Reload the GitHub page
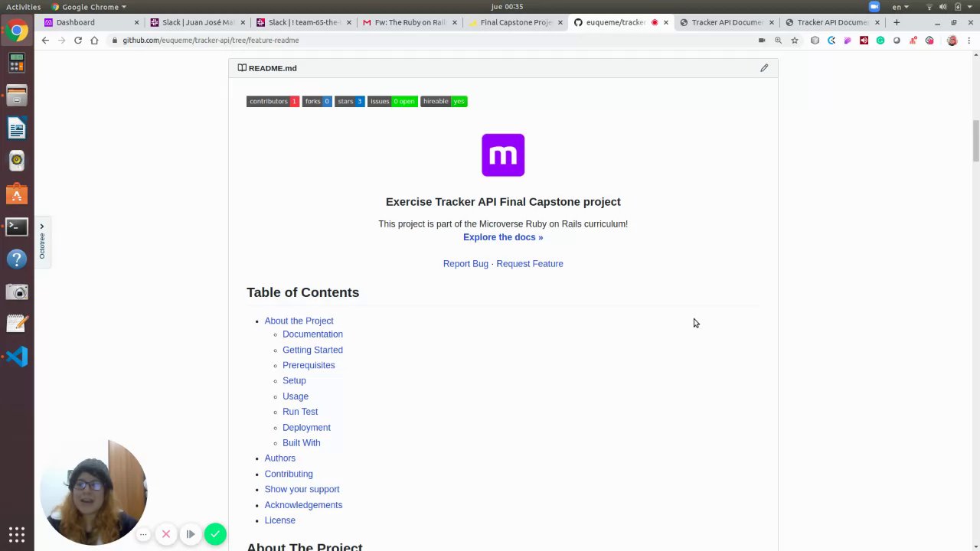The height and width of the screenshot is (551, 980). [78, 41]
